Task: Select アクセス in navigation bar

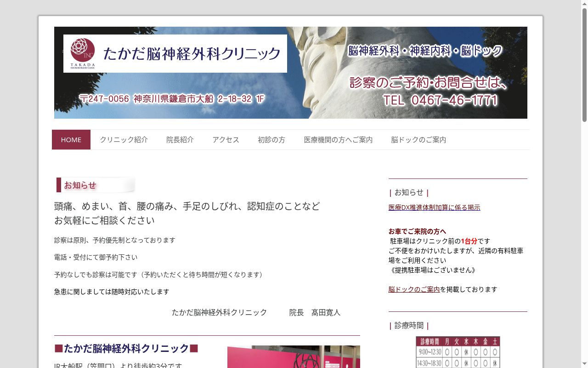Action: click(x=226, y=140)
